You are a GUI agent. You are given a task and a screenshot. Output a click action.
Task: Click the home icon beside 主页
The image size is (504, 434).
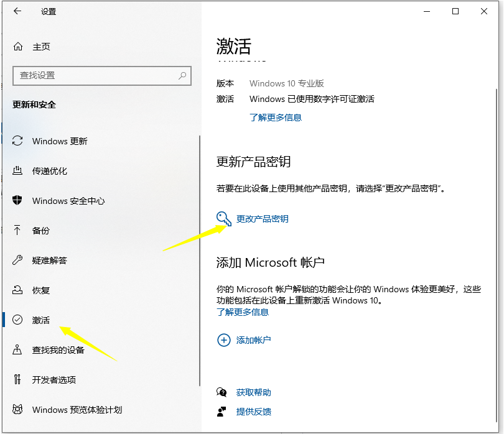click(17, 47)
